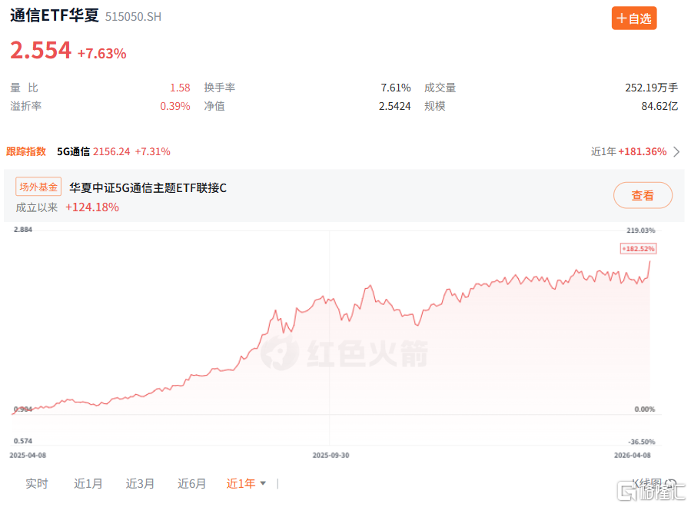Click the 通信ETF华夏 title

tap(54, 15)
